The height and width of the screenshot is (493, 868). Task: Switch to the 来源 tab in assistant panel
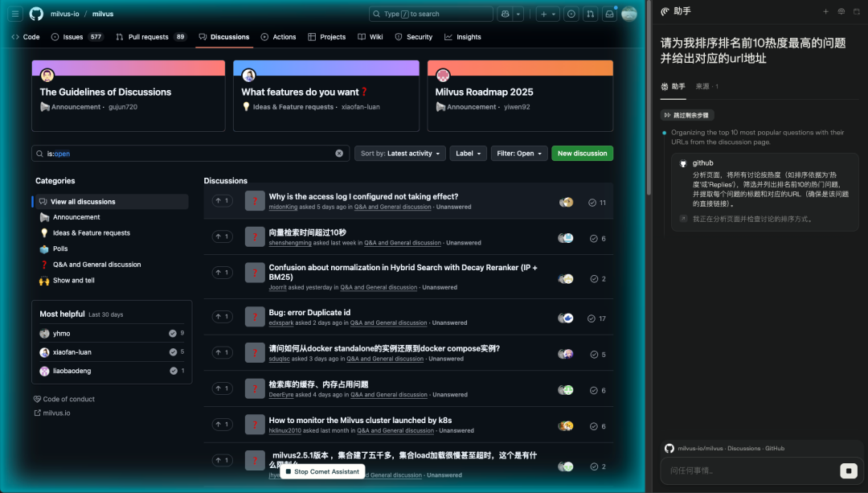coord(707,86)
